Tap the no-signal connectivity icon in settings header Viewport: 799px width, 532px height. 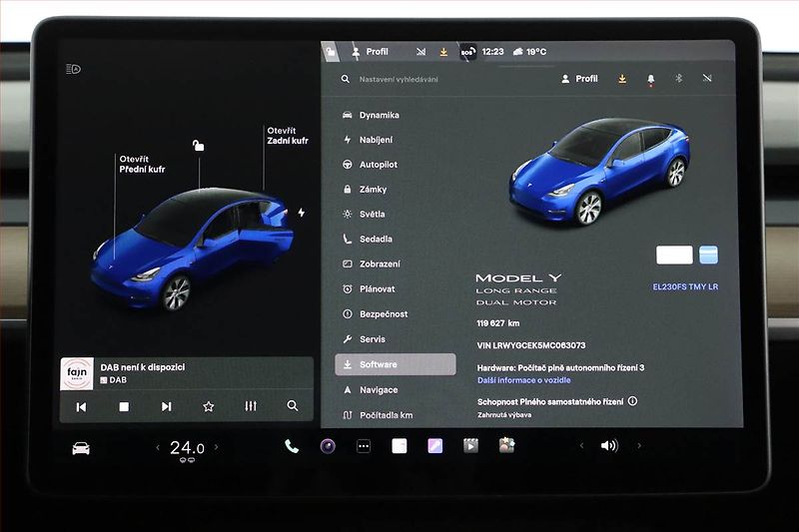coord(707,79)
